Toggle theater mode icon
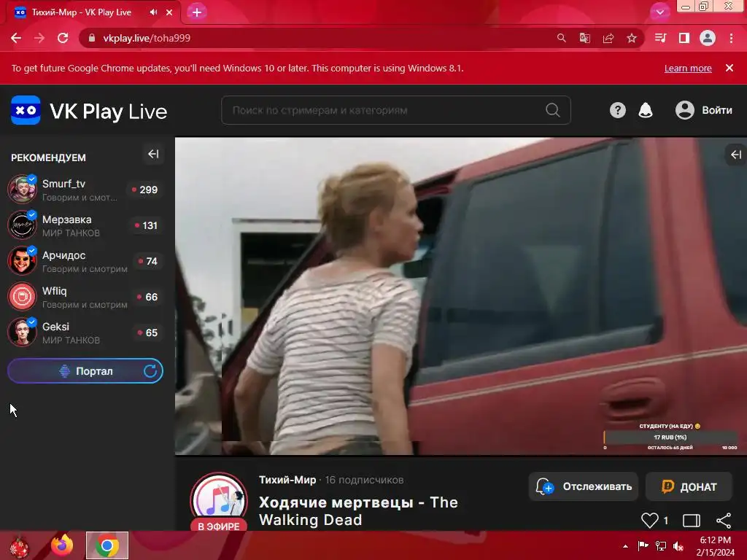The height and width of the screenshot is (560, 747). pos(692,521)
